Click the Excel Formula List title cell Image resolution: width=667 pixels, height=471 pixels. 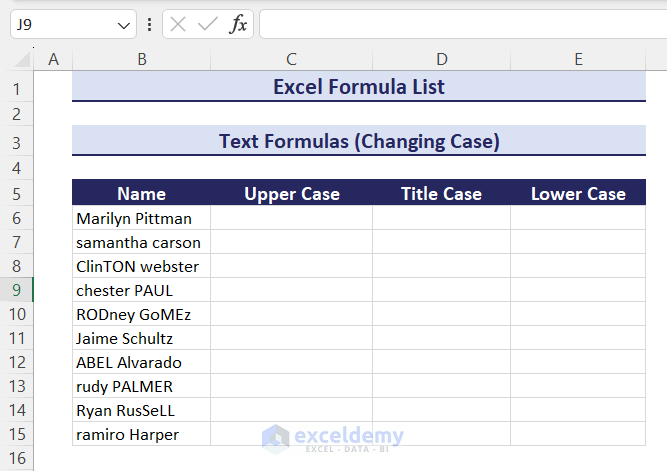(358, 87)
